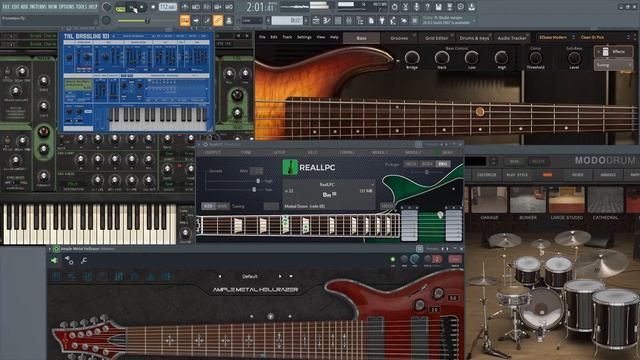Click the orange highlighted snap toolbar icon
Screen dimensions: 640x360
[x=185, y=20]
